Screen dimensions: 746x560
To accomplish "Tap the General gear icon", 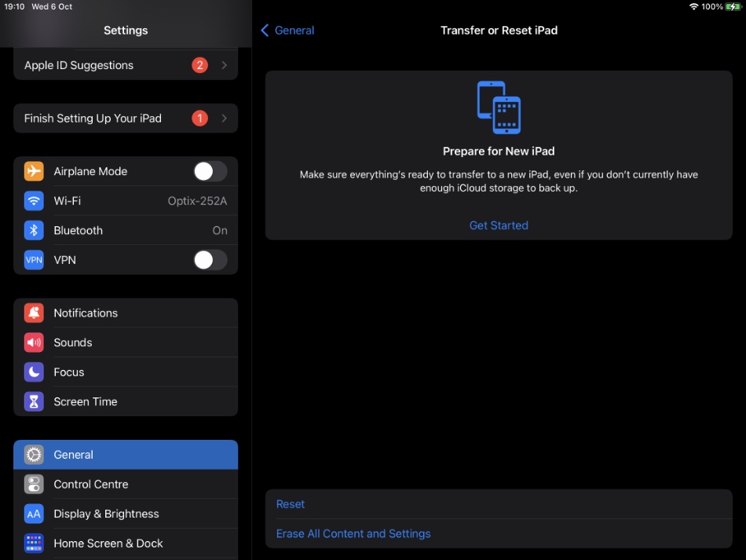I will tap(34, 455).
